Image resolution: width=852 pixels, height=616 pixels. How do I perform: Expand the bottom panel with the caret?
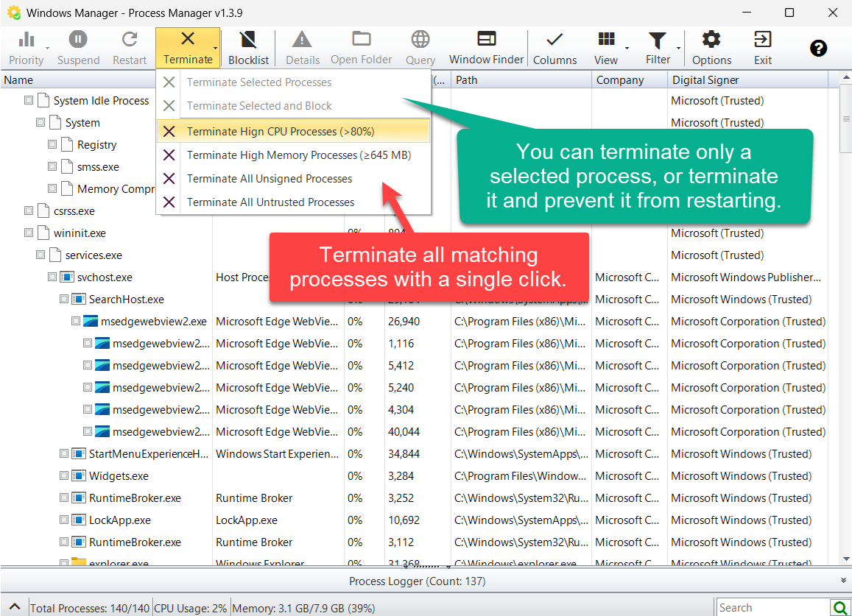pyautogui.click(x=15, y=606)
